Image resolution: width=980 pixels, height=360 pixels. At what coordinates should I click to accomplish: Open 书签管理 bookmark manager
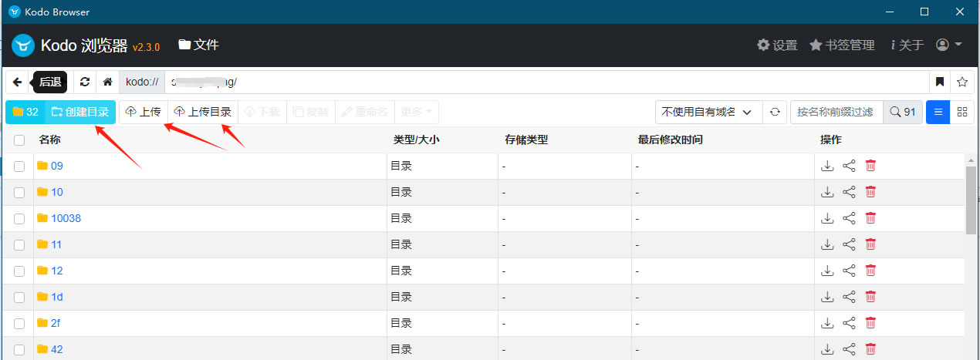coord(841,45)
